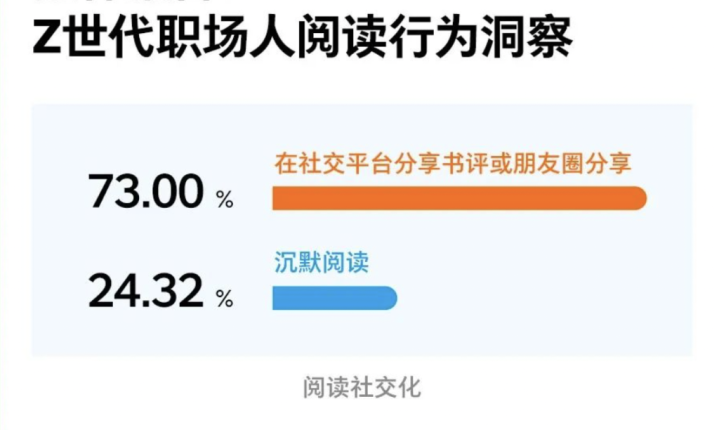This screenshot has width=719, height=430.
Task: Click the middle of the short blue bar
Action: pos(334,297)
